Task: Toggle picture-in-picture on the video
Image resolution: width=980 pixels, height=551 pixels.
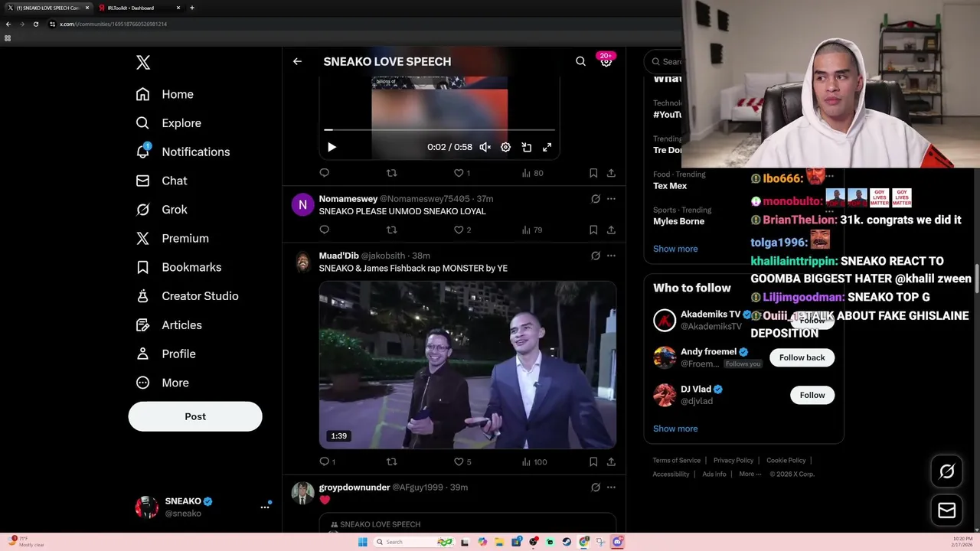Action: click(527, 147)
